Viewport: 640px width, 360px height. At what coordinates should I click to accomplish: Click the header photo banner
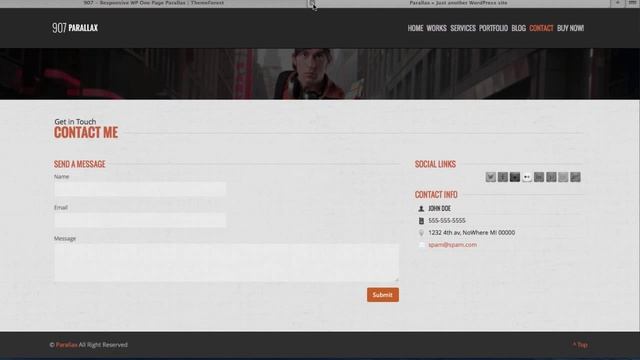(x=320, y=74)
